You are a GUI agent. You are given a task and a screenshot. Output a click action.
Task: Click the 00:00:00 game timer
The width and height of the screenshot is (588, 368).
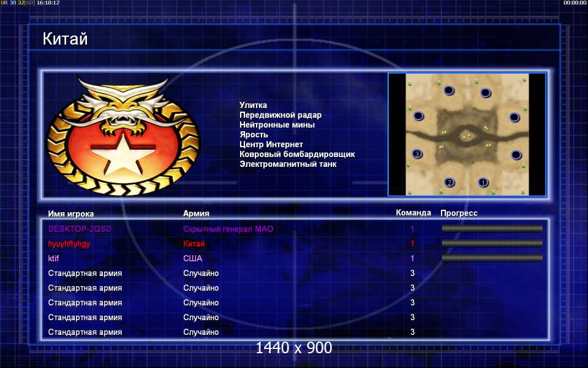575,2
